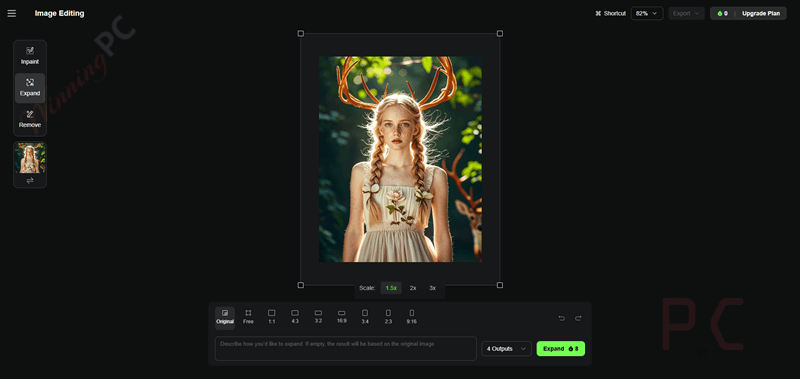Click the undo arrow icon
800x379 pixels.
562,318
